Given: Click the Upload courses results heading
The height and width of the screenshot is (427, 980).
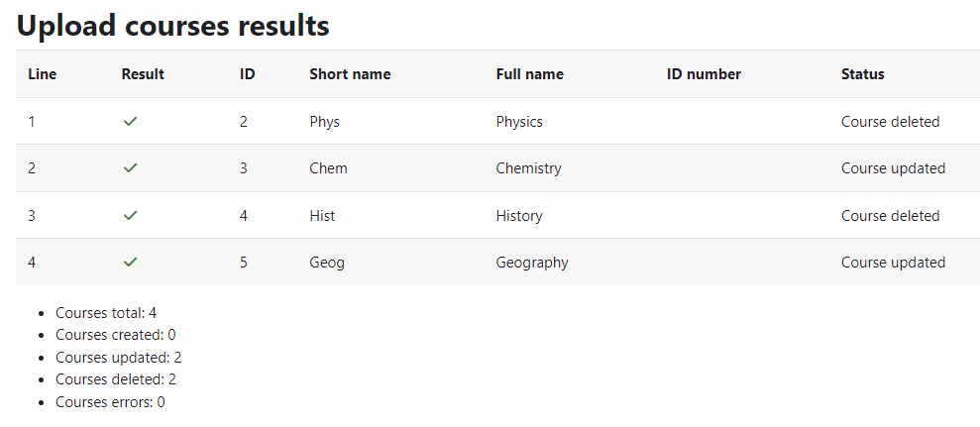Looking at the screenshot, I should tap(173, 27).
